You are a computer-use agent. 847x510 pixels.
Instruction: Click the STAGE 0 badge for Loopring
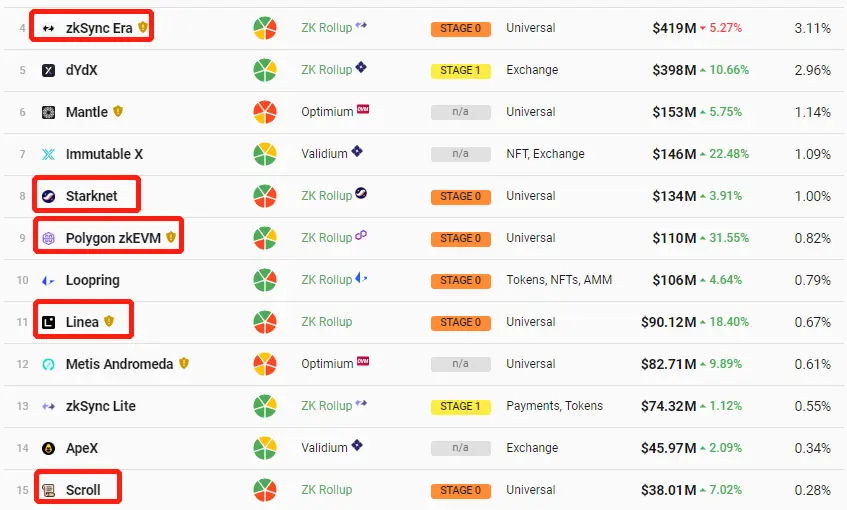pyautogui.click(x=460, y=281)
